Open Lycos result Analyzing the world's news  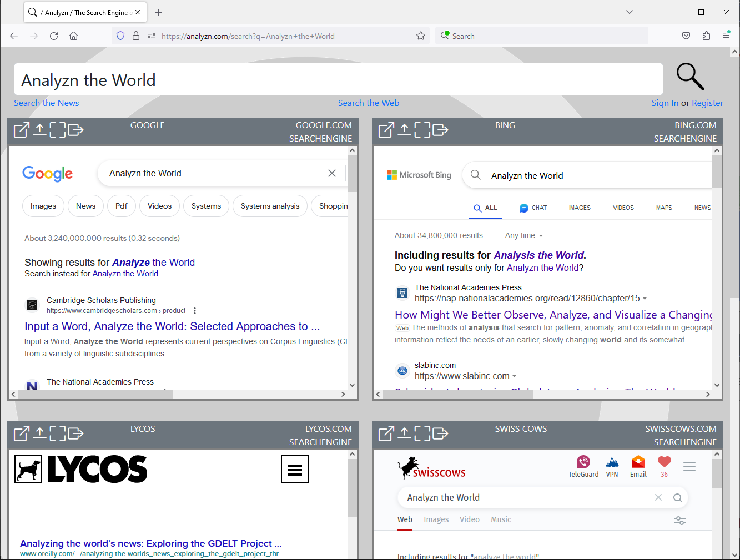151,543
